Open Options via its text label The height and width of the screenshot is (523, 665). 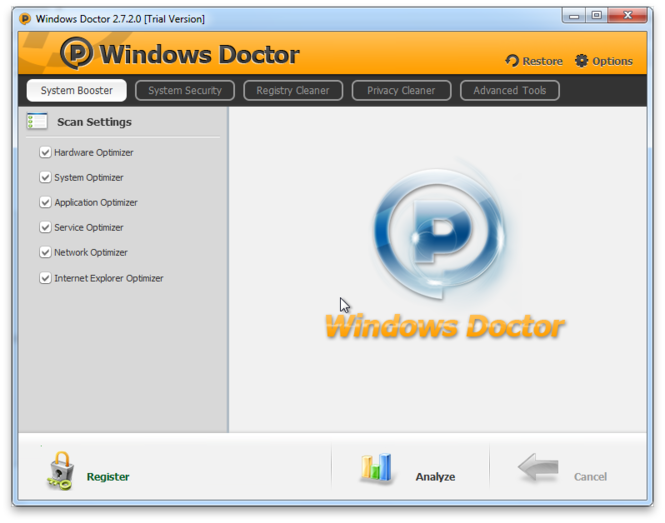click(612, 61)
